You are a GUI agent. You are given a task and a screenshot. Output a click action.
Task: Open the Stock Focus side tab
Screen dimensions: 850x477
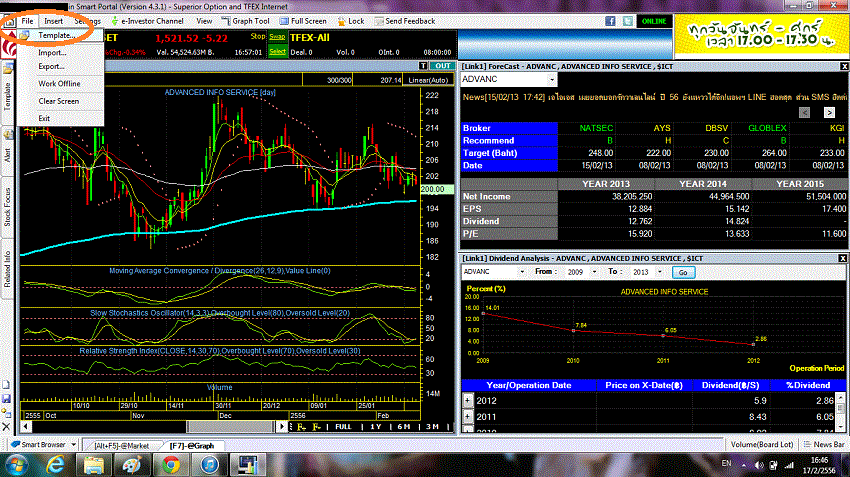click(x=8, y=207)
